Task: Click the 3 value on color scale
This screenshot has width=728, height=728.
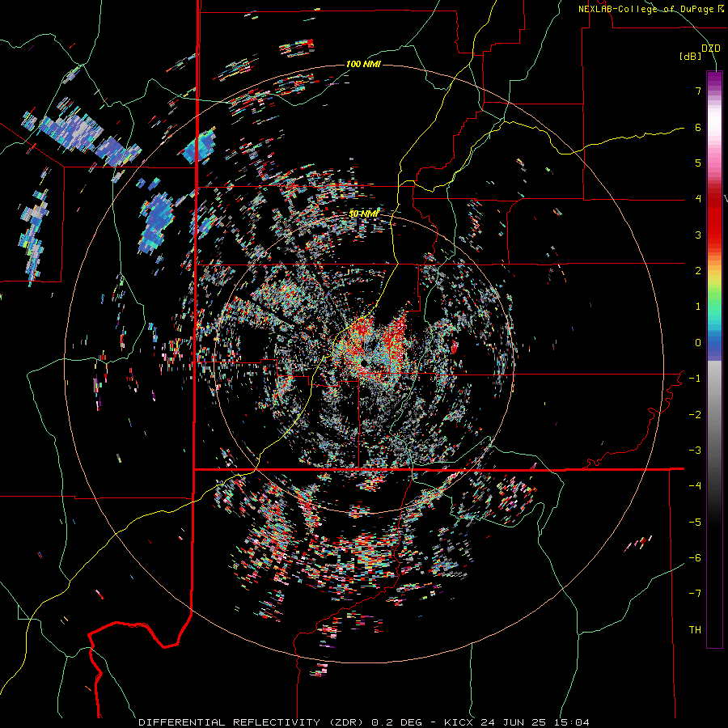Action: [x=698, y=235]
